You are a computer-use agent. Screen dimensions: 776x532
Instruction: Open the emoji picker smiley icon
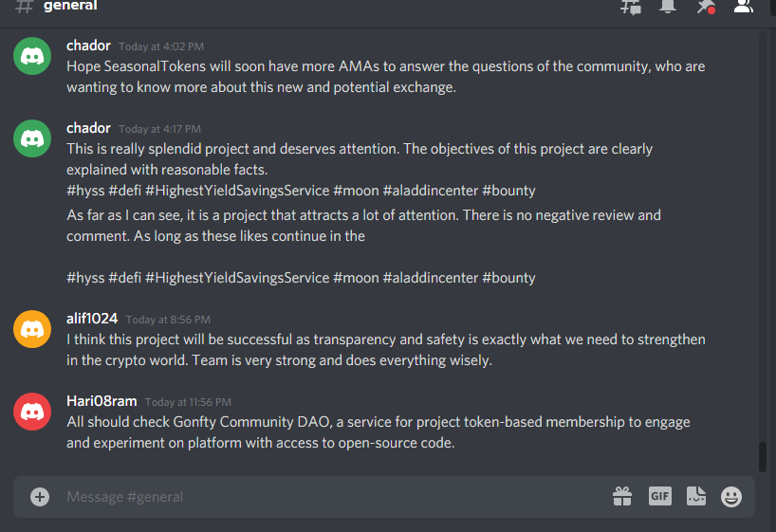pyautogui.click(x=731, y=497)
